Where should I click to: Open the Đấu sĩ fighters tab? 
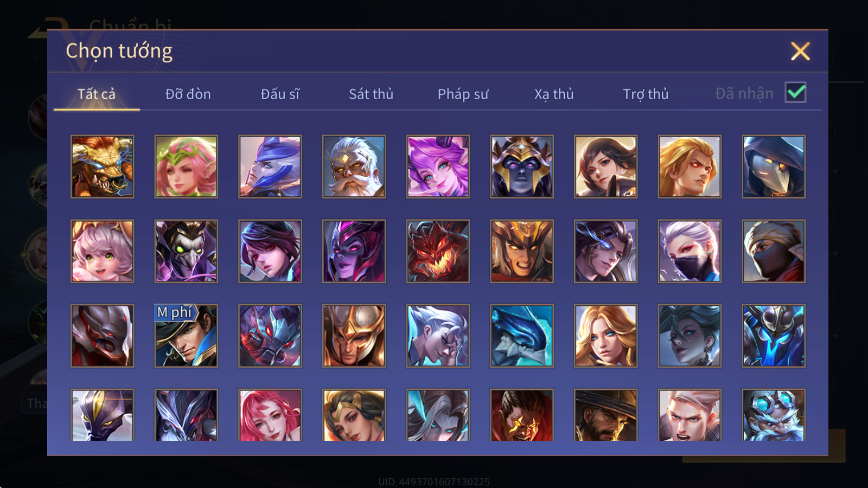coord(280,94)
